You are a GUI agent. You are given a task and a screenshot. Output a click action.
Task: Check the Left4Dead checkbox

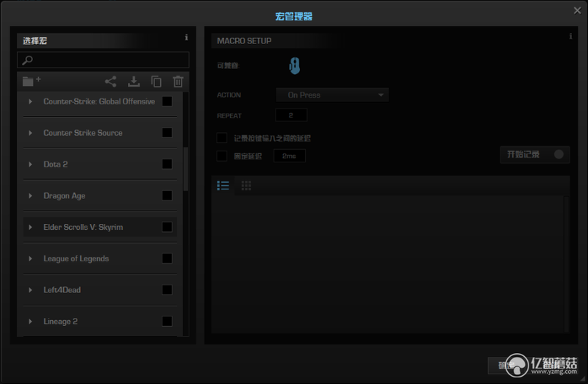(168, 290)
